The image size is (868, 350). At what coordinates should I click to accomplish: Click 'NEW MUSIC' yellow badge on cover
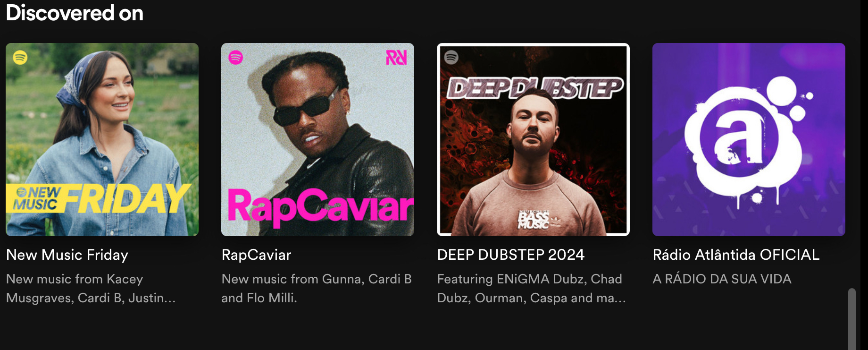(x=36, y=198)
